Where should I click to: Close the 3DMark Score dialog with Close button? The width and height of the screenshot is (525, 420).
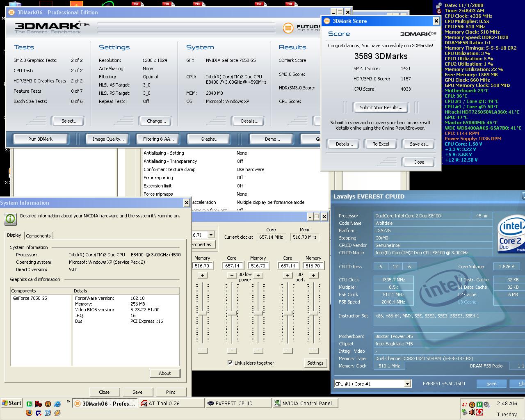coord(419,162)
